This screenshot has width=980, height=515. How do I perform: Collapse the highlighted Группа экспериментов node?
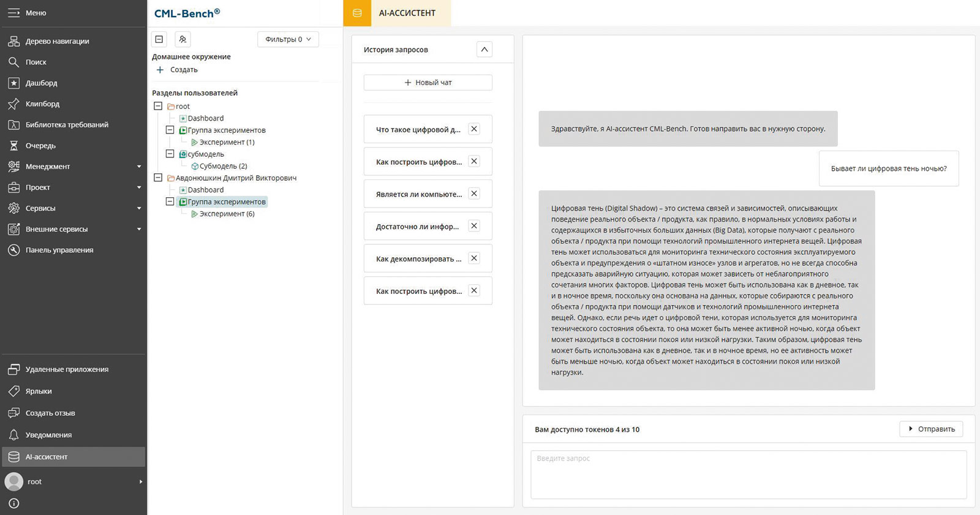point(170,201)
